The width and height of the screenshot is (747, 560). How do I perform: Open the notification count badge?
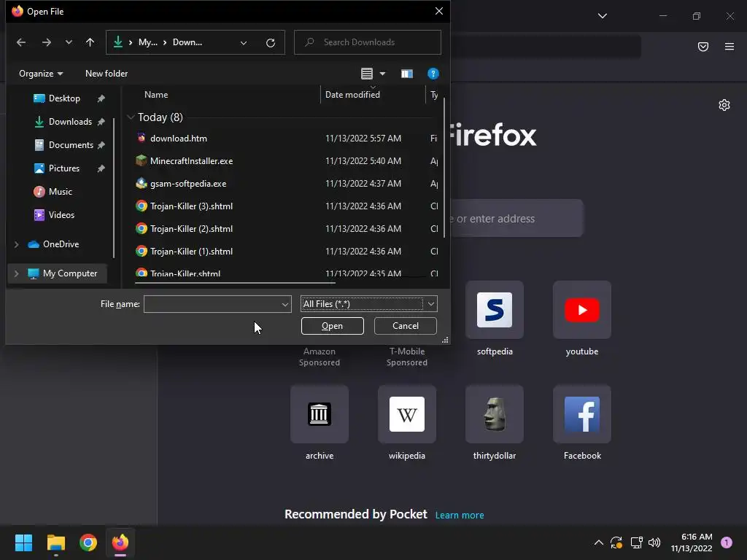[727, 542]
